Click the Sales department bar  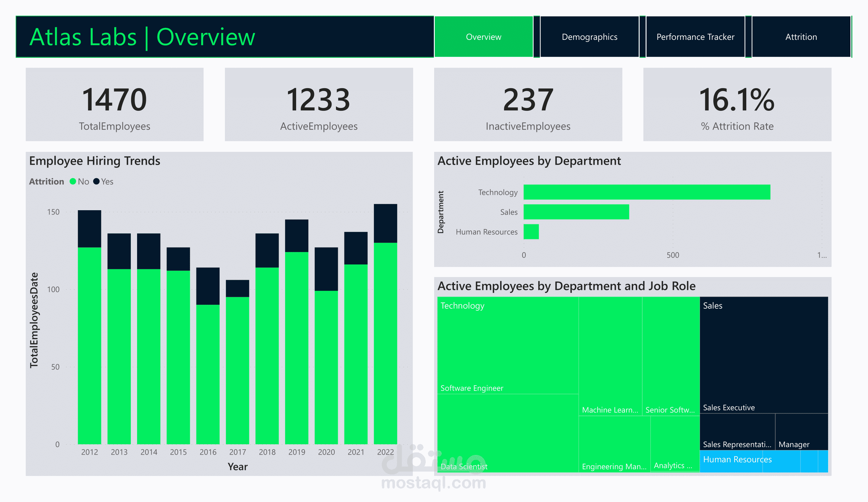click(x=576, y=212)
